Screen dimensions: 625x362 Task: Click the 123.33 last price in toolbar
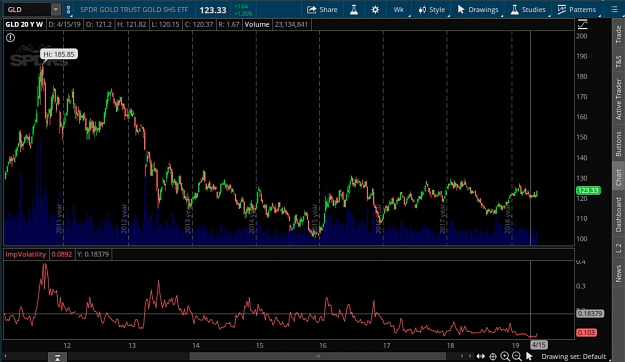click(x=213, y=10)
